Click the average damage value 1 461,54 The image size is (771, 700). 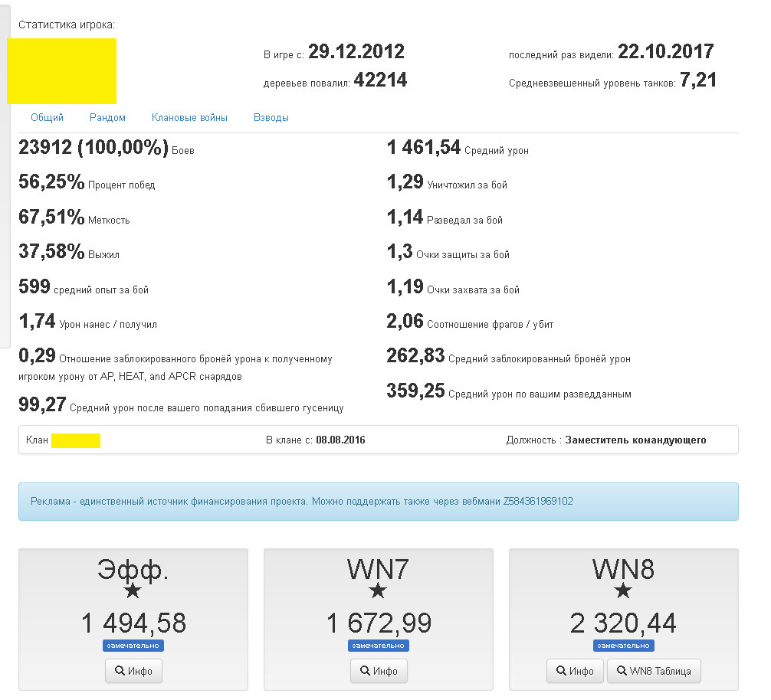423,147
